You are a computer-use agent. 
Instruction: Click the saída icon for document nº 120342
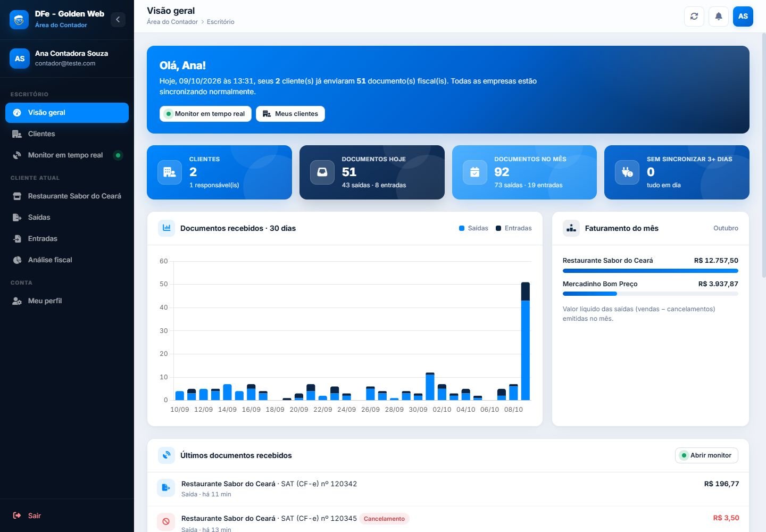(x=166, y=488)
